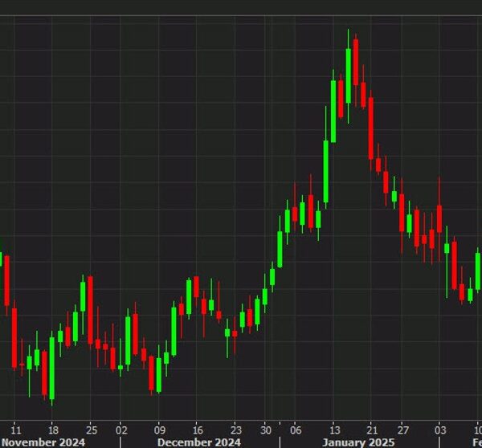This screenshot has width=482, height=448.
Task: Click the November 2024 month label
Action: tap(42, 442)
